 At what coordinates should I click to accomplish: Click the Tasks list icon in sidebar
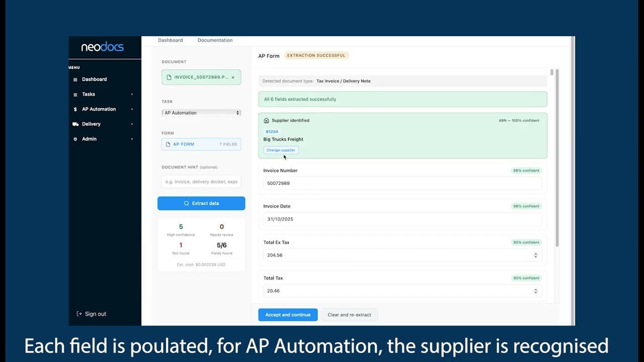(75, 95)
